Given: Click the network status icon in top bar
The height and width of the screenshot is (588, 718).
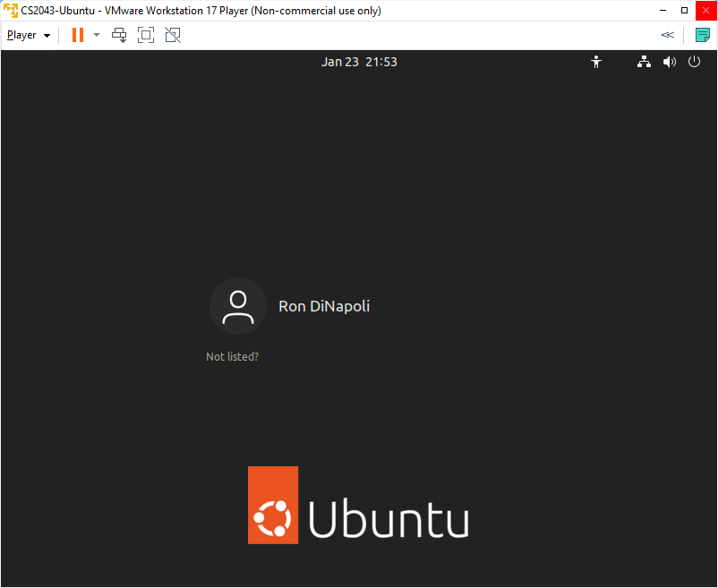Looking at the screenshot, I should (644, 62).
